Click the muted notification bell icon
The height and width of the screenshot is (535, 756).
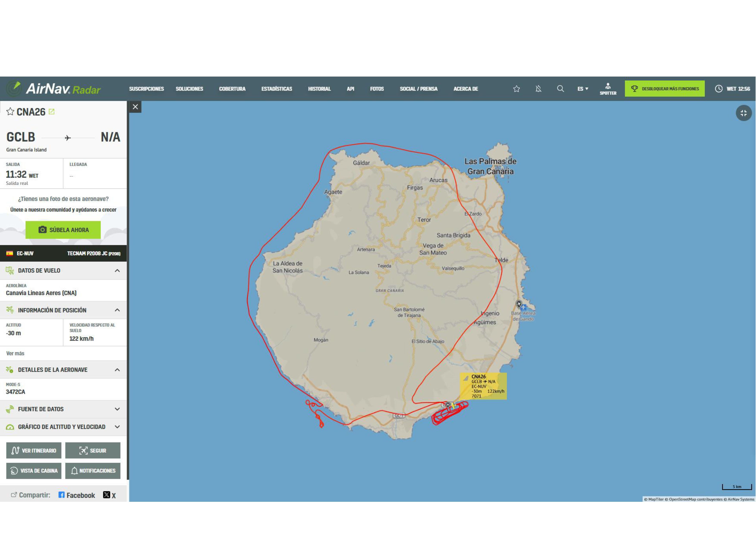click(538, 89)
